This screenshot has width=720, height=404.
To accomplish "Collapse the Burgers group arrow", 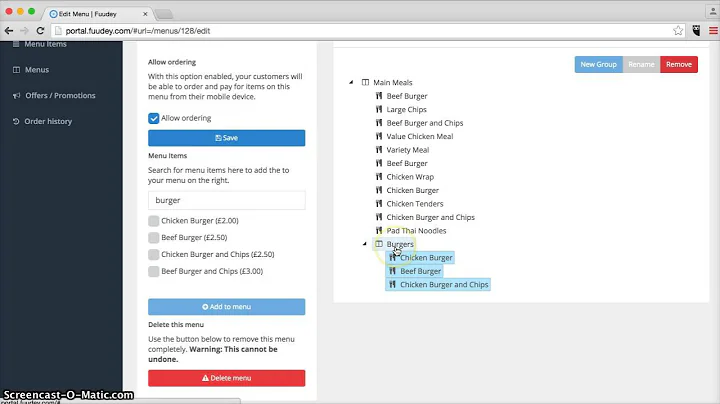I will pos(365,244).
